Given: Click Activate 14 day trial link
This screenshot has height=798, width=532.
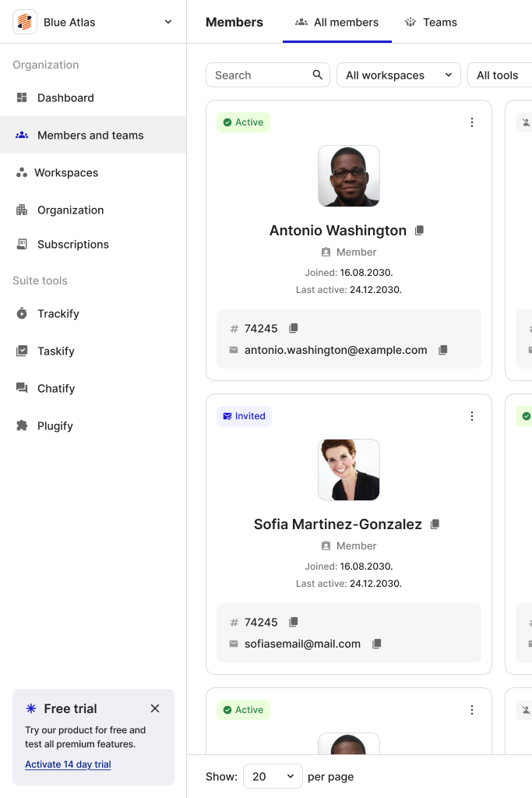Looking at the screenshot, I should (x=68, y=764).
